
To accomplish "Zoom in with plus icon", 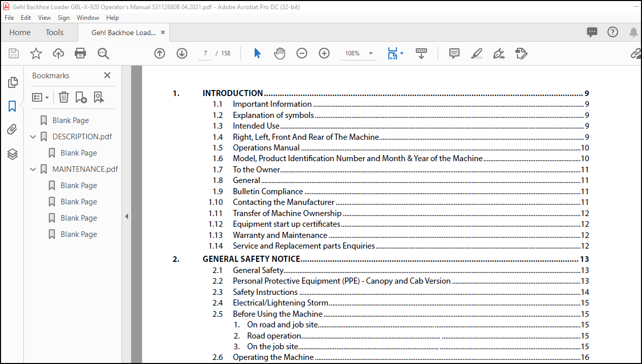I will click(x=324, y=53).
